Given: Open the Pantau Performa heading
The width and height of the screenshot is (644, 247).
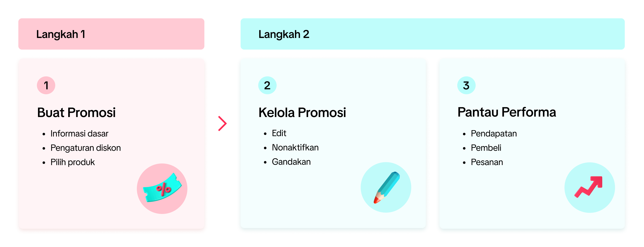Looking at the screenshot, I should click(506, 112).
